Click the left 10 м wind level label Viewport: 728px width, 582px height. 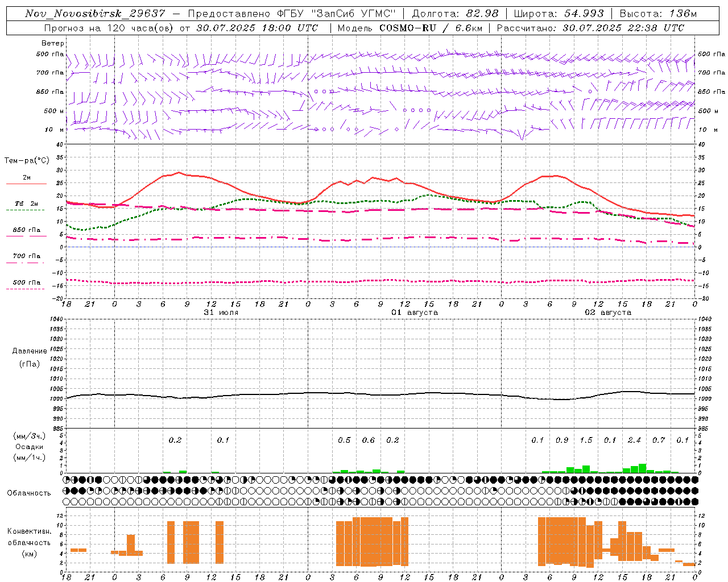pos(54,130)
